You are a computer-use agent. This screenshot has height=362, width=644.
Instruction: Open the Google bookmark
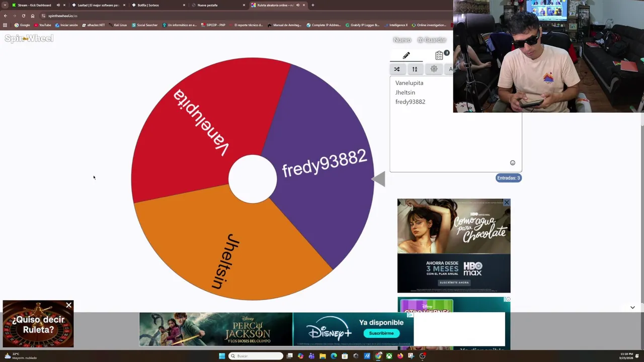pos(22,25)
